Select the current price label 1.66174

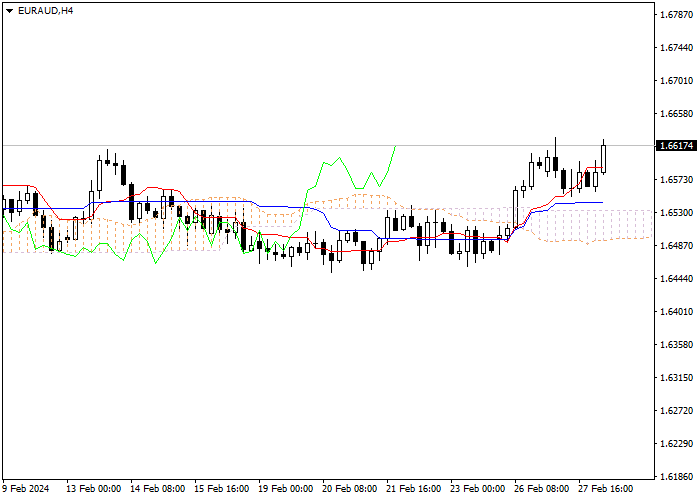click(676, 146)
